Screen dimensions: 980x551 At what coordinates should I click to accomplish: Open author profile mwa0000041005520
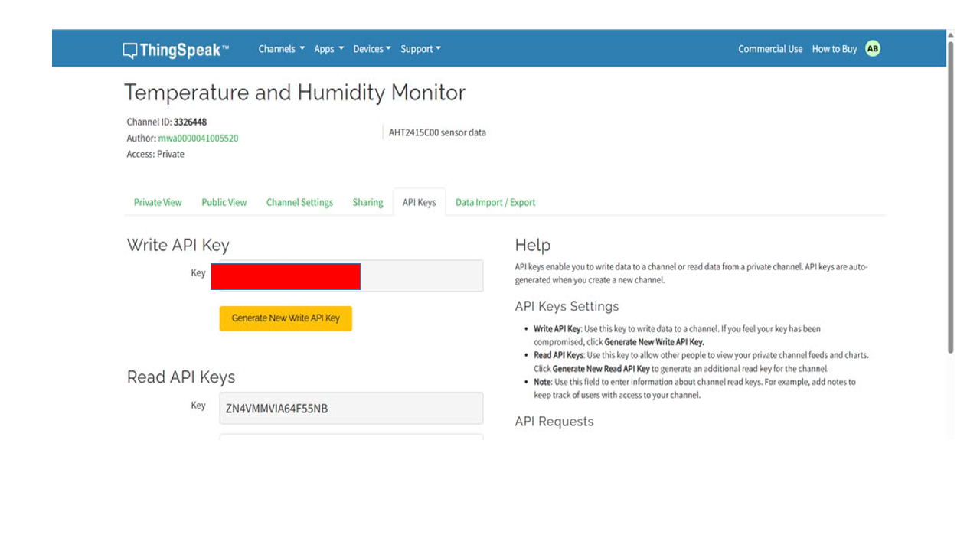click(x=198, y=139)
